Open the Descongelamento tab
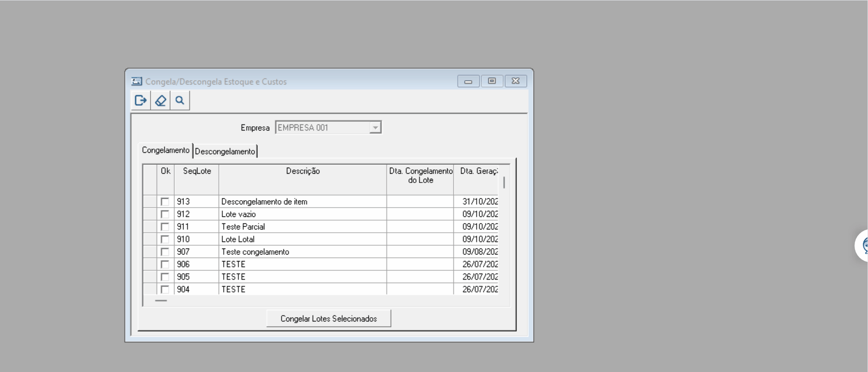 (225, 151)
